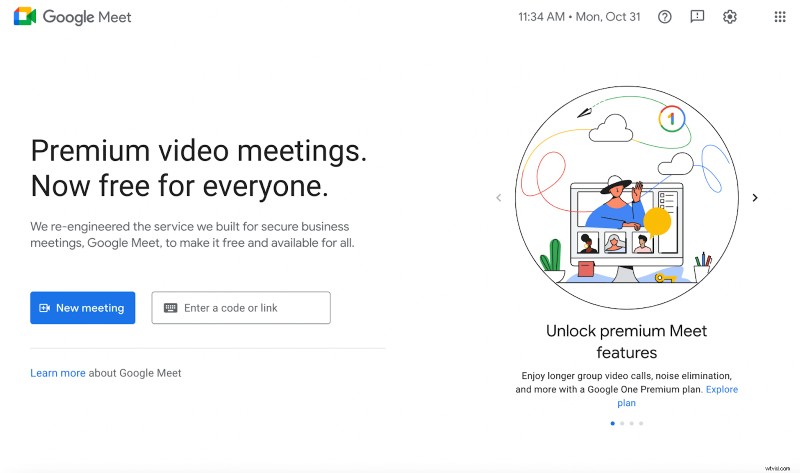Select the third carousel dot indicator
Screen dimensions: 800x473
[x=631, y=424]
